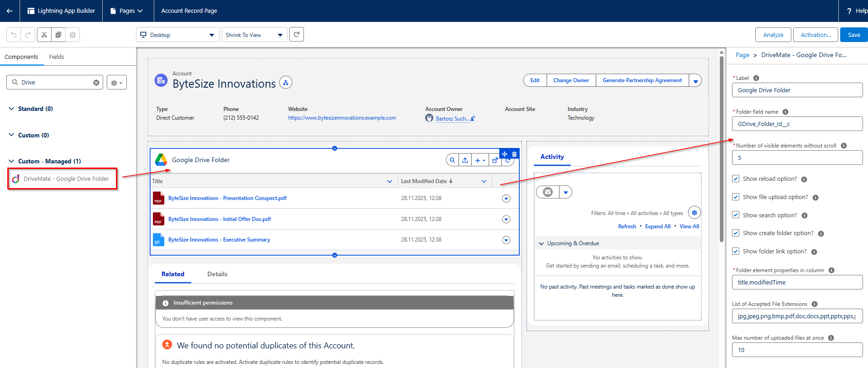Collapse the Standard (0) section
This screenshot has height=368, width=868.
[x=11, y=109]
